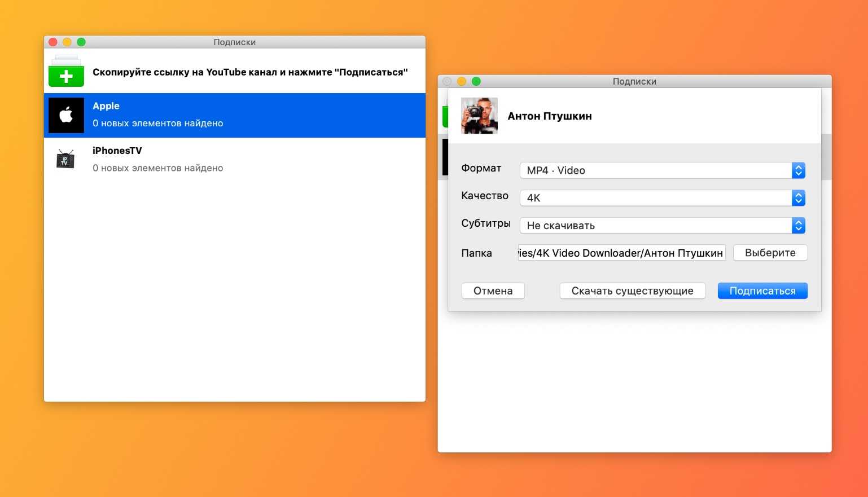868x497 pixels.
Task: Maximize the window listing Apple subscriptions
Action: (x=81, y=42)
